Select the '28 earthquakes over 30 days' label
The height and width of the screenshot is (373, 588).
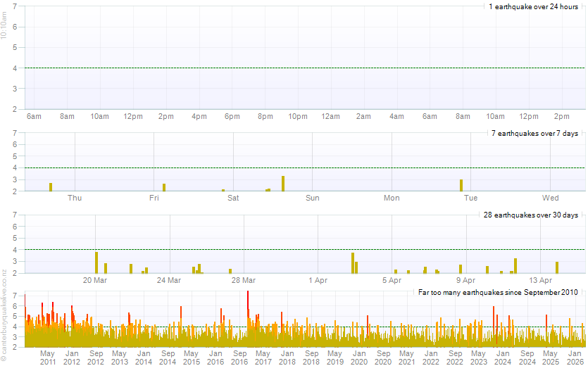[532, 215]
